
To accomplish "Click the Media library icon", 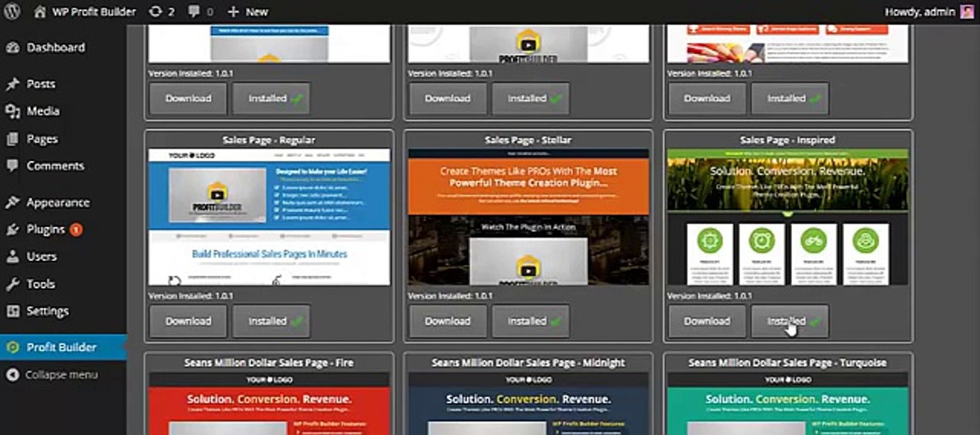I will pyautogui.click(x=13, y=111).
